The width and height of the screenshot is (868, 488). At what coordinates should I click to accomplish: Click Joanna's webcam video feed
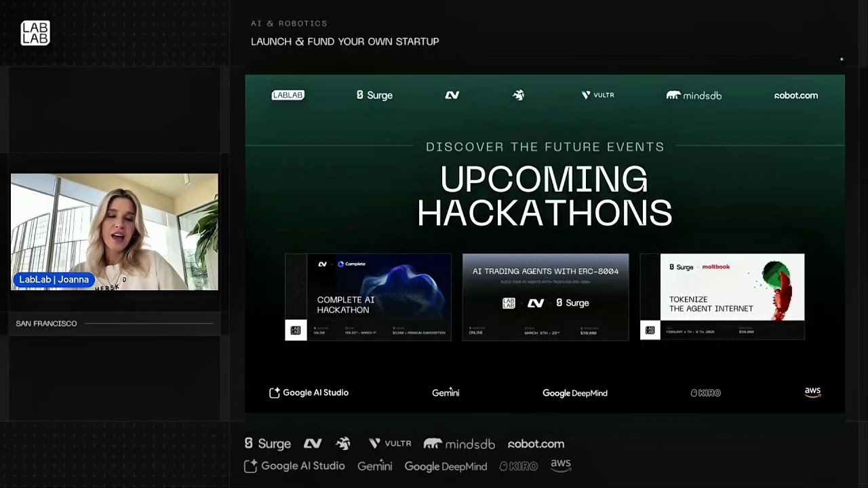point(114,232)
